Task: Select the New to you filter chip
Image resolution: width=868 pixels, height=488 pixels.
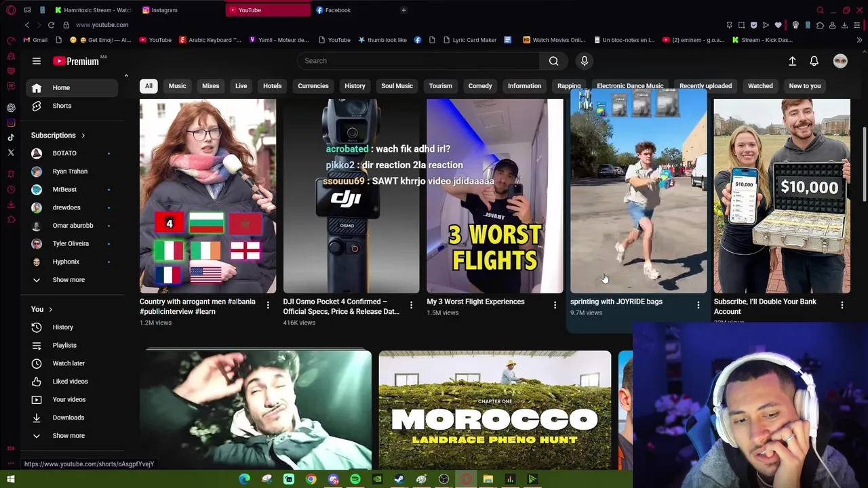Action: click(x=805, y=86)
